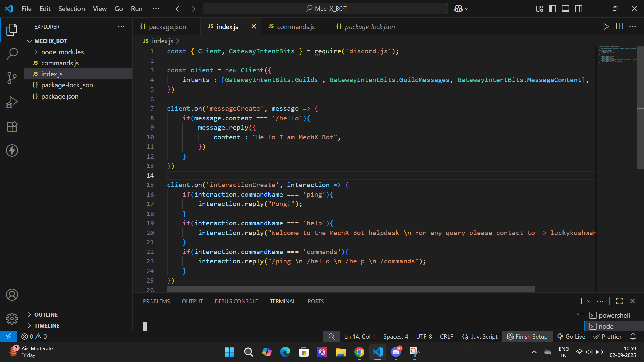Click the Run Code play icon
Viewport: 644px width, 362px height.
[606, 27]
